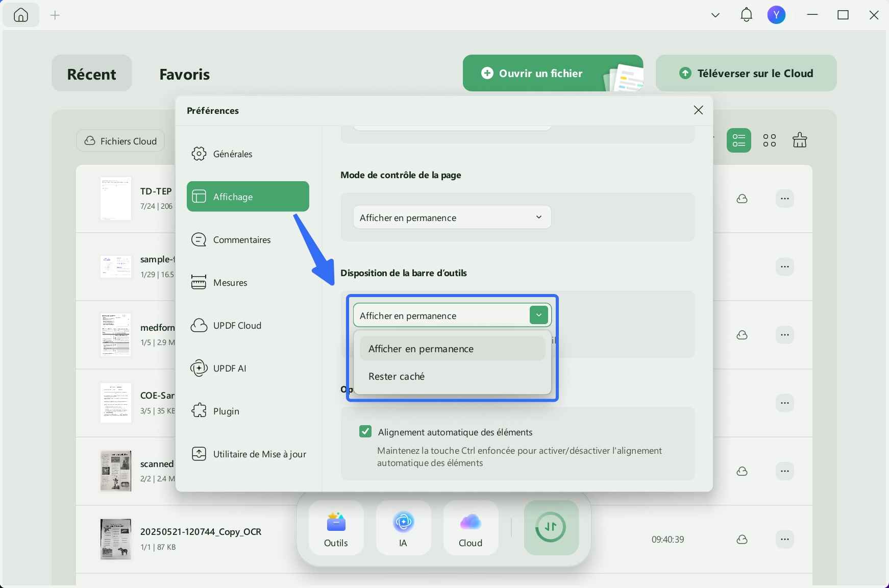The width and height of the screenshot is (889, 588).
Task: Open more options for scanned file
Action: (785, 471)
